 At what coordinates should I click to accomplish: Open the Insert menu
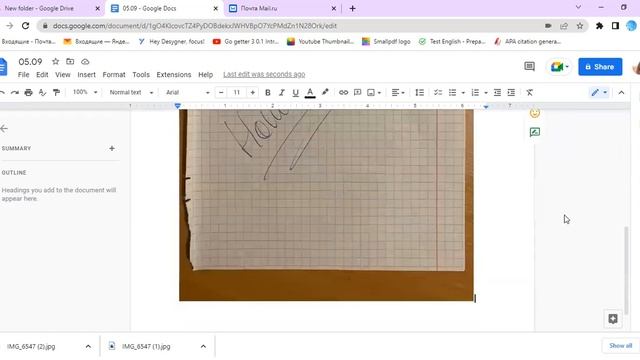coord(87,75)
